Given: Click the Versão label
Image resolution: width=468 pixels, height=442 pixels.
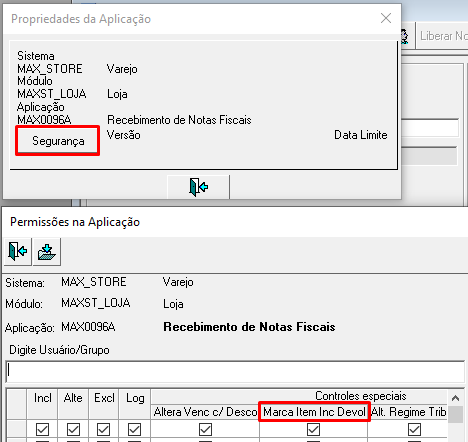Looking at the screenshot, I should (124, 135).
